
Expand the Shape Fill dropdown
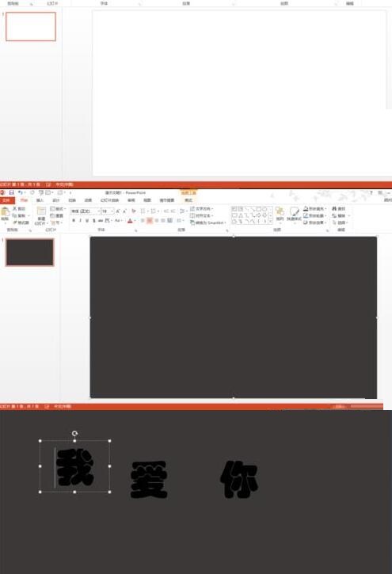pos(325,209)
